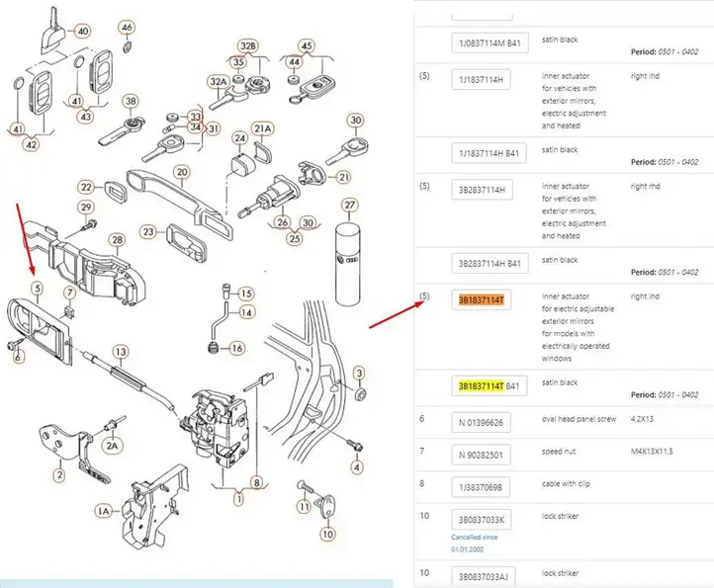This screenshot has height=588, width=714.
Task: Click callout 35 in diagram
Action: [x=239, y=62]
